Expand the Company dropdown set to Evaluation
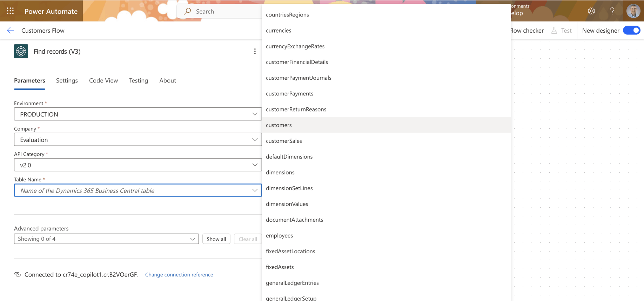 138,139
